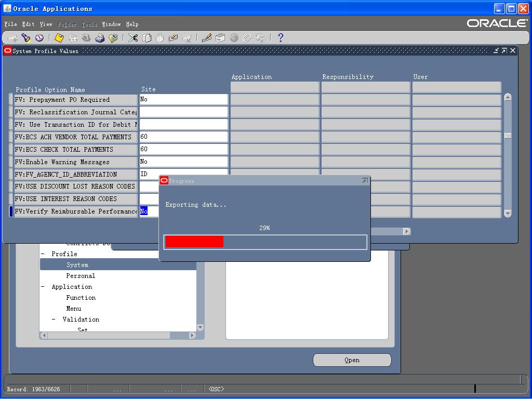The image size is (532, 399).
Task: Click the Close Form folder icon
Action: click(113, 38)
